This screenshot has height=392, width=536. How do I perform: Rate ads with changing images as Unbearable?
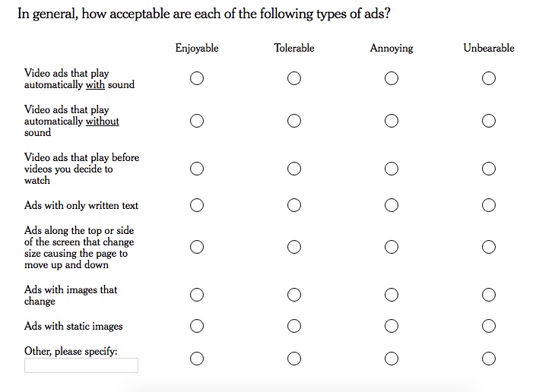(x=489, y=295)
